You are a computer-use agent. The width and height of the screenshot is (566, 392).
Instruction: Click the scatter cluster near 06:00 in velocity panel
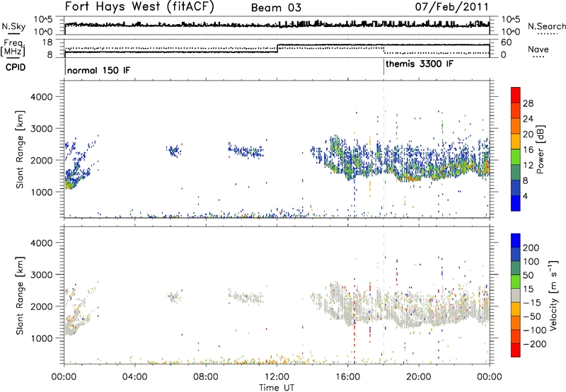click(x=174, y=296)
